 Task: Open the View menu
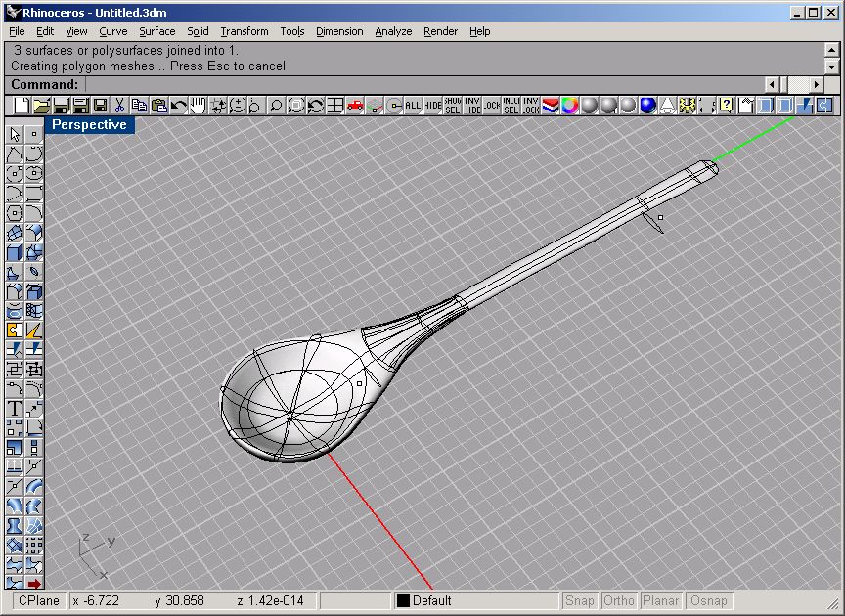pyautogui.click(x=76, y=31)
